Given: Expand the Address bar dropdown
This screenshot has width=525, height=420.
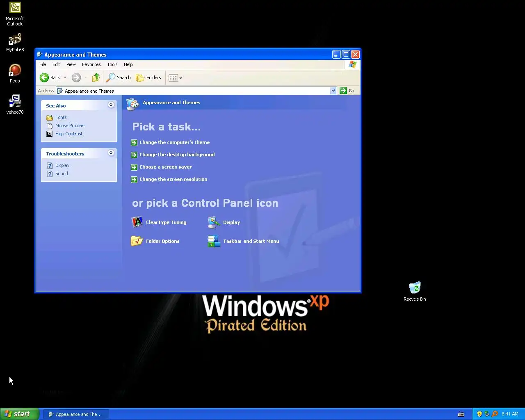Looking at the screenshot, I should click(333, 91).
